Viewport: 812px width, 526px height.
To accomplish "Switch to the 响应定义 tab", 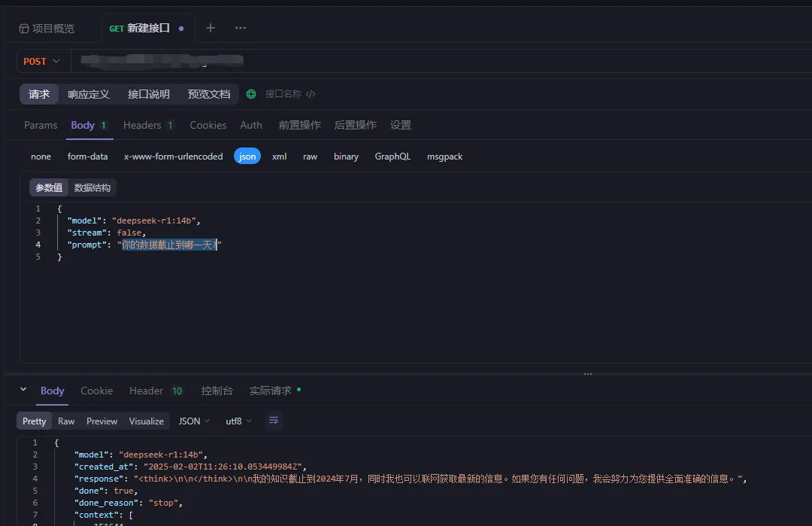I will point(88,94).
